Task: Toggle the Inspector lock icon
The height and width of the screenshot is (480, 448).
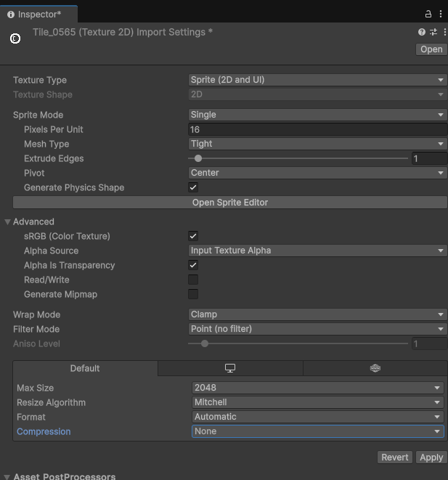Action: coord(428,15)
